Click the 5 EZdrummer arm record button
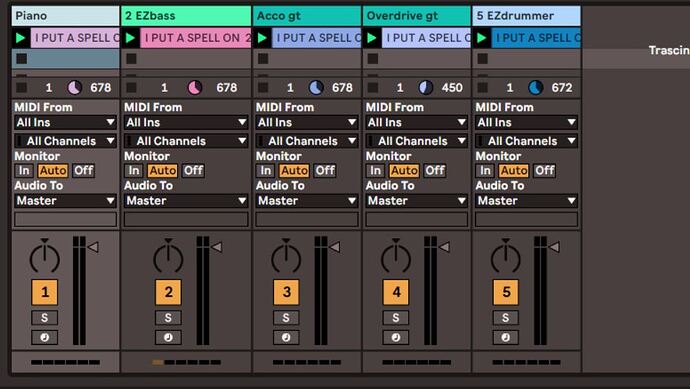This screenshot has height=389, width=690. point(506,338)
